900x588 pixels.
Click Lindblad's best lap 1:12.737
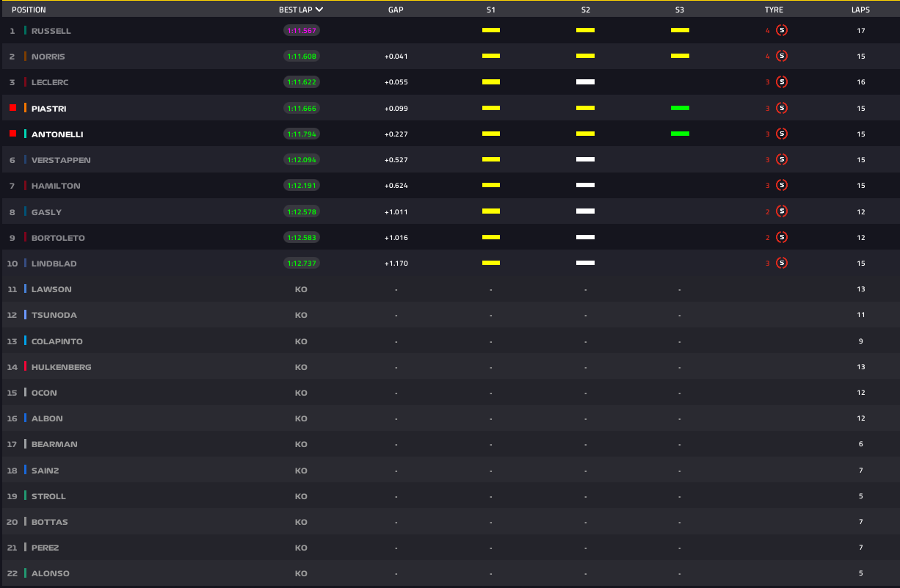tap(302, 263)
